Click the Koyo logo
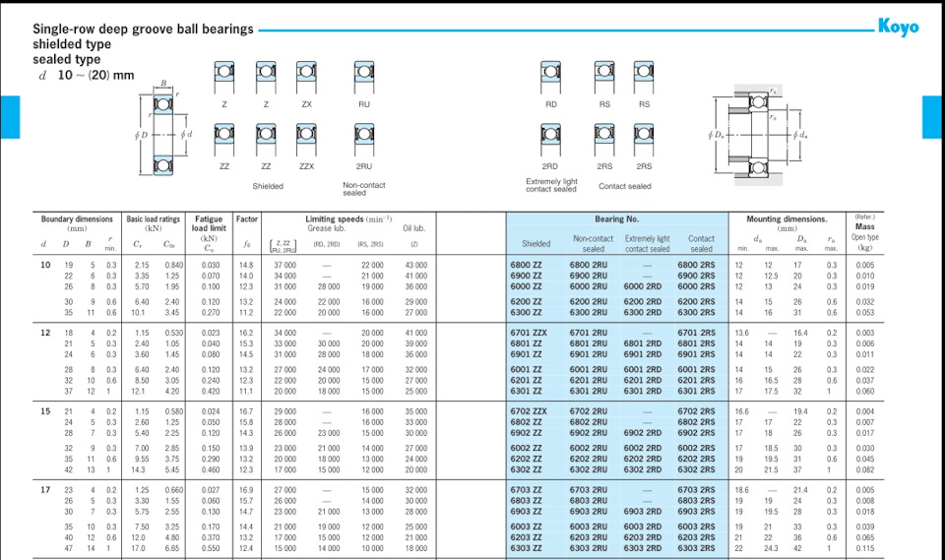This screenshot has height=560, width=945. (898, 27)
